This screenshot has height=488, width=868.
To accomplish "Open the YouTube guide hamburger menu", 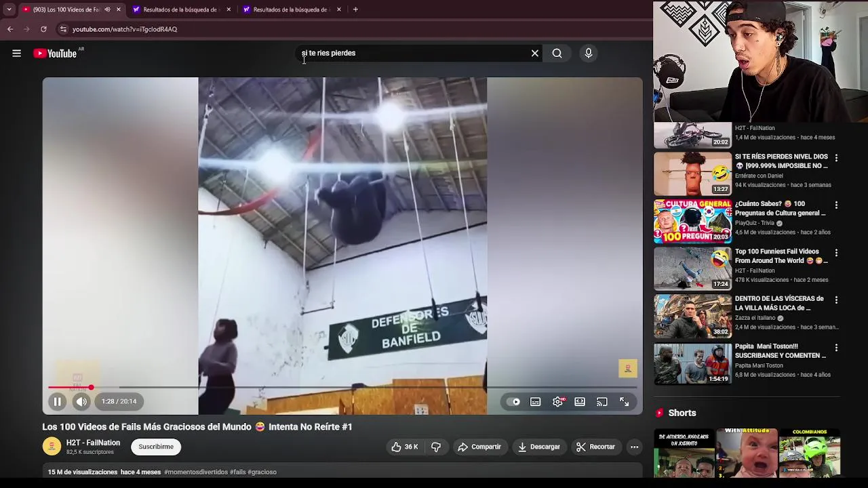I will pos(16,53).
